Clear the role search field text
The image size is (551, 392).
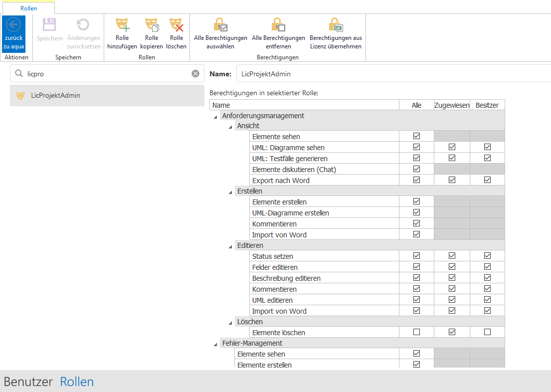click(195, 74)
